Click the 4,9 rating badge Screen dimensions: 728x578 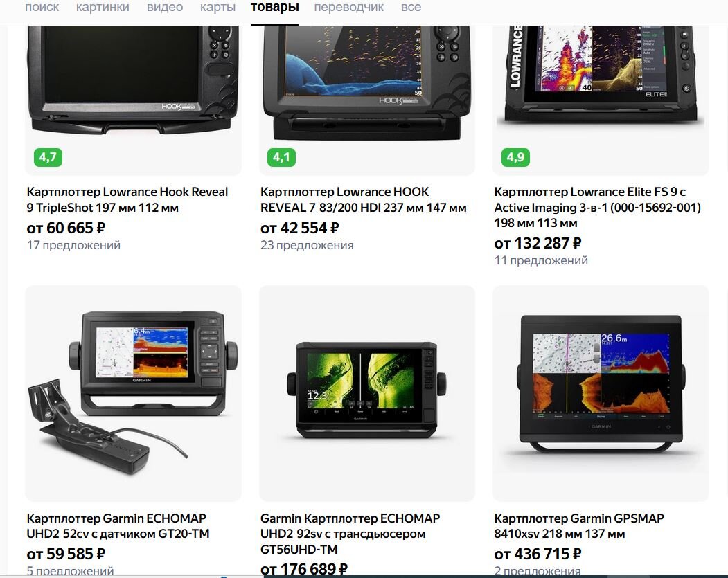click(x=515, y=157)
